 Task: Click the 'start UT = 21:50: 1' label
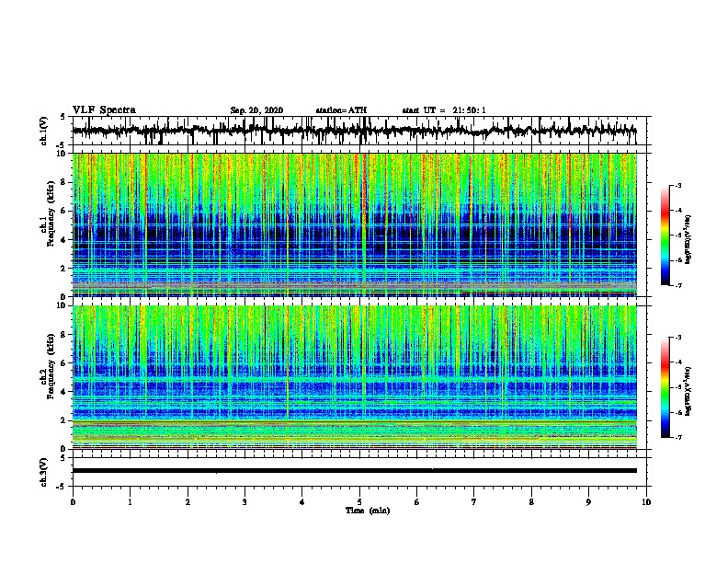click(x=444, y=110)
